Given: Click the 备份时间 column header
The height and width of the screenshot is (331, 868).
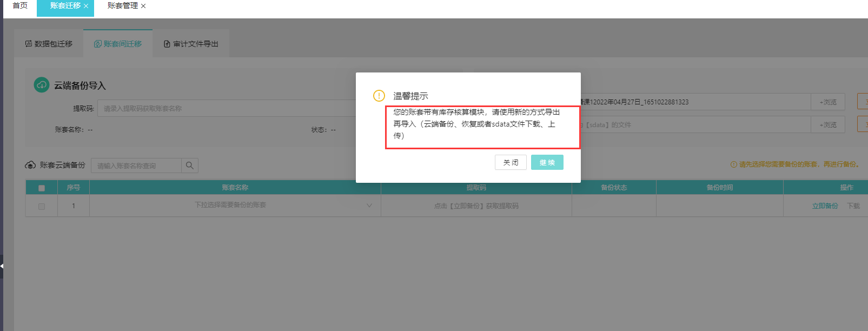Looking at the screenshot, I should pos(720,188).
